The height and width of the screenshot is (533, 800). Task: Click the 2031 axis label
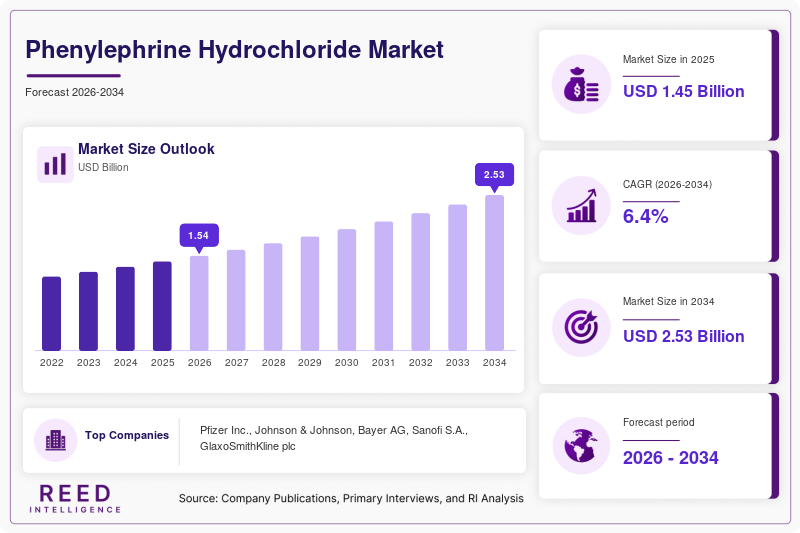pyautogui.click(x=384, y=363)
